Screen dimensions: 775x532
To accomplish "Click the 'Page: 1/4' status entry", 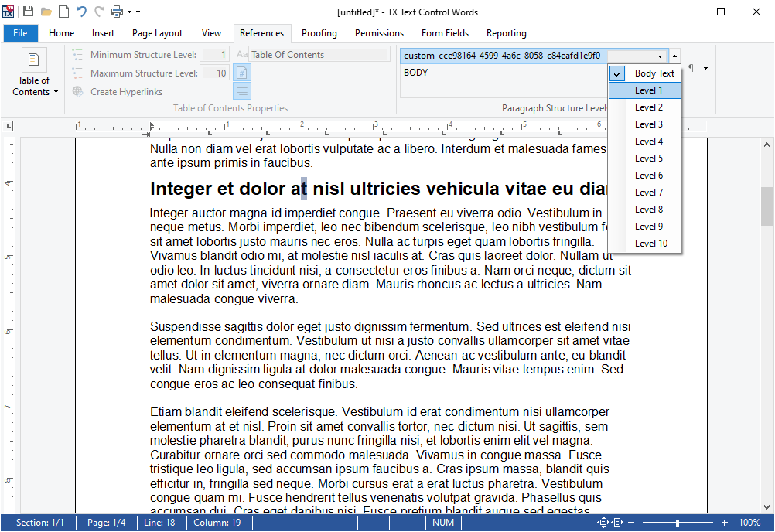I will tap(106, 523).
